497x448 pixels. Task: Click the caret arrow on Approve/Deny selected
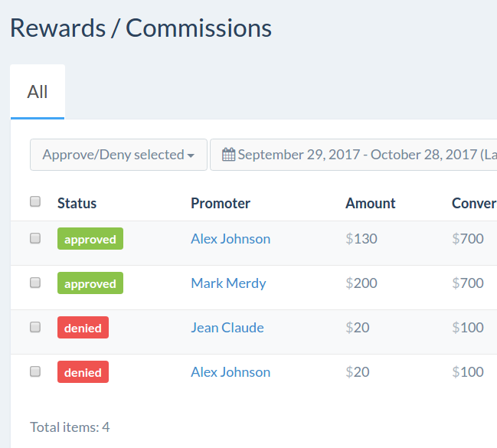click(x=191, y=155)
